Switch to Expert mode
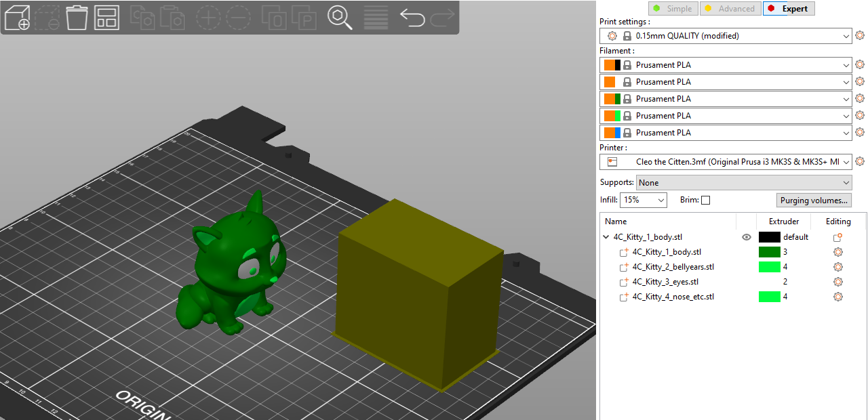 pos(789,9)
